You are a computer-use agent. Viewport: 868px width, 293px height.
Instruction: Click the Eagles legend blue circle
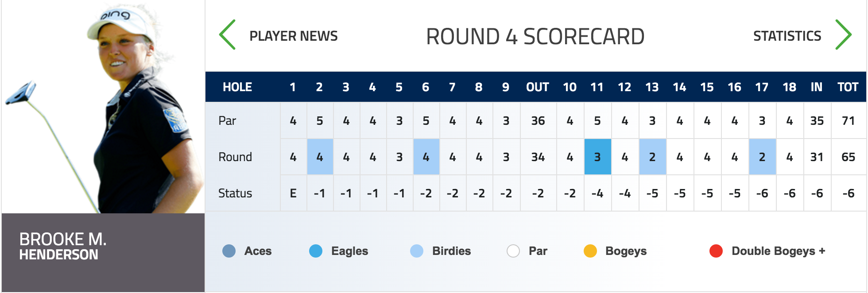pyautogui.click(x=316, y=251)
